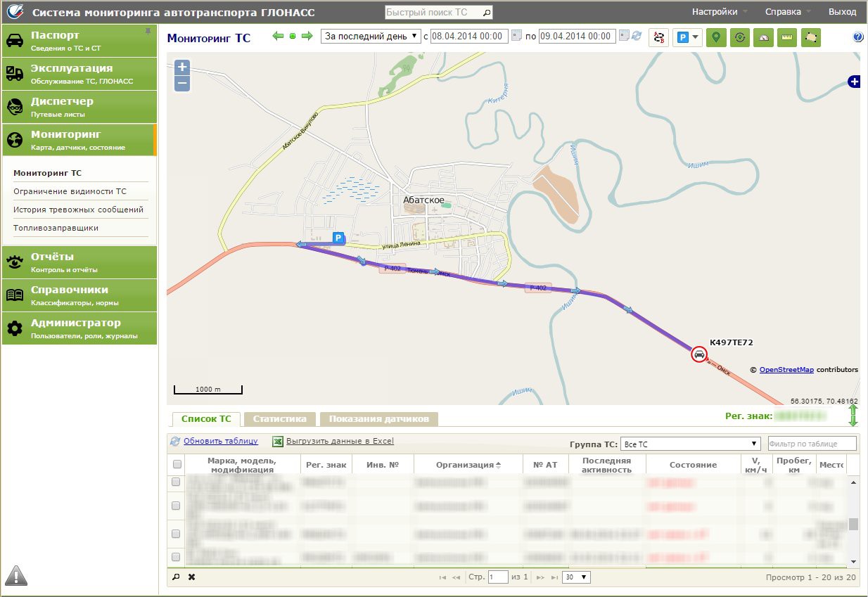Zoom in the map with plus button
Screen dimensions: 868x597
pos(182,68)
